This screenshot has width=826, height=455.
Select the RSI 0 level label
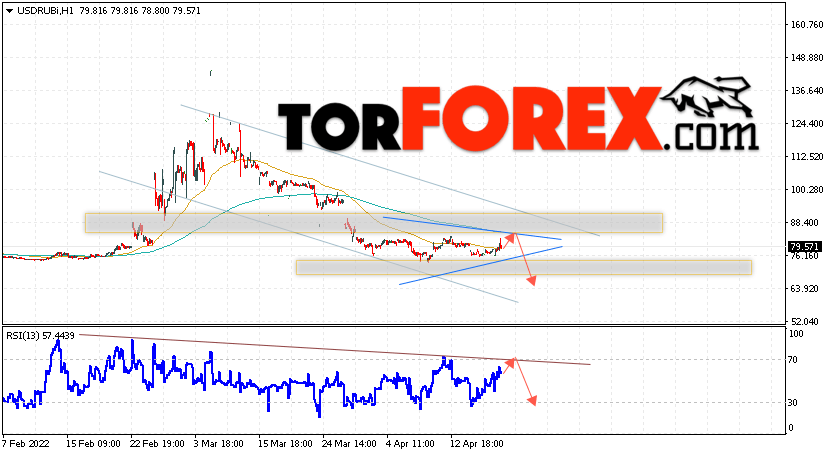(790, 429)
